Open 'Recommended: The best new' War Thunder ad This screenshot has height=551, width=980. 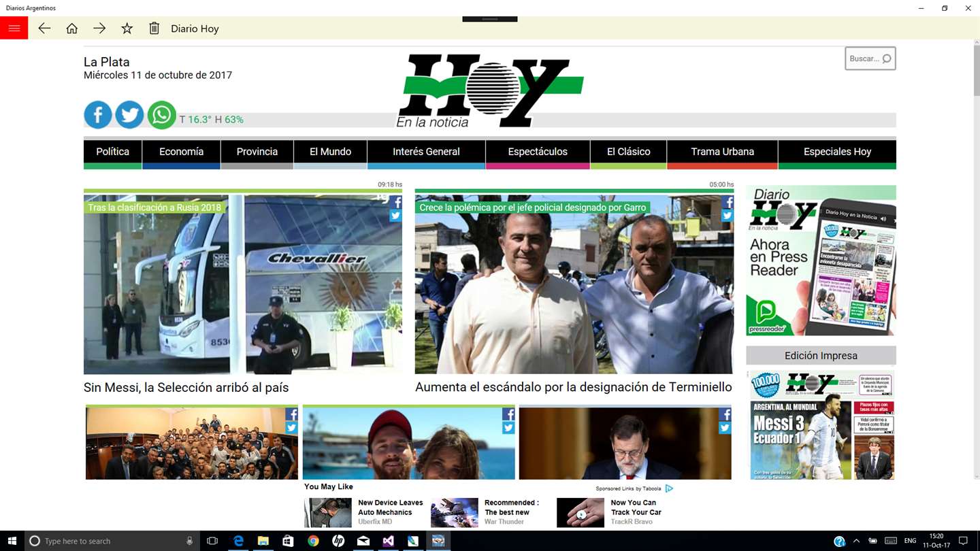point(485,512)
